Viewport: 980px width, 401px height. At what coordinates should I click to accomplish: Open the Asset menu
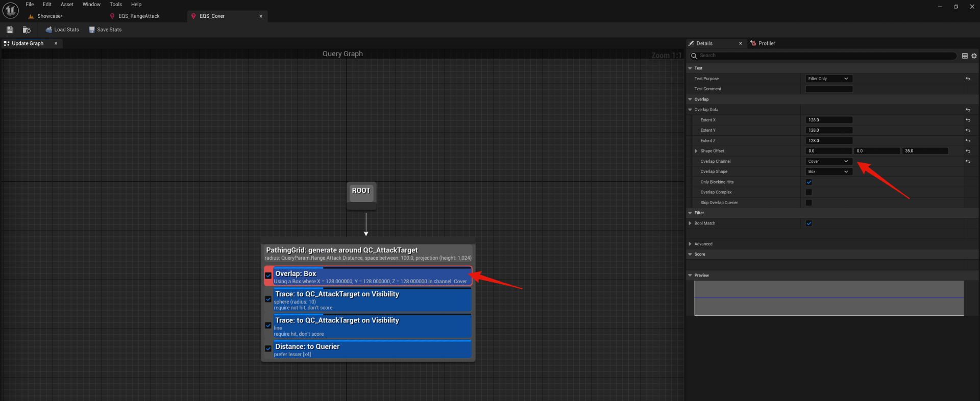(67, 4)
